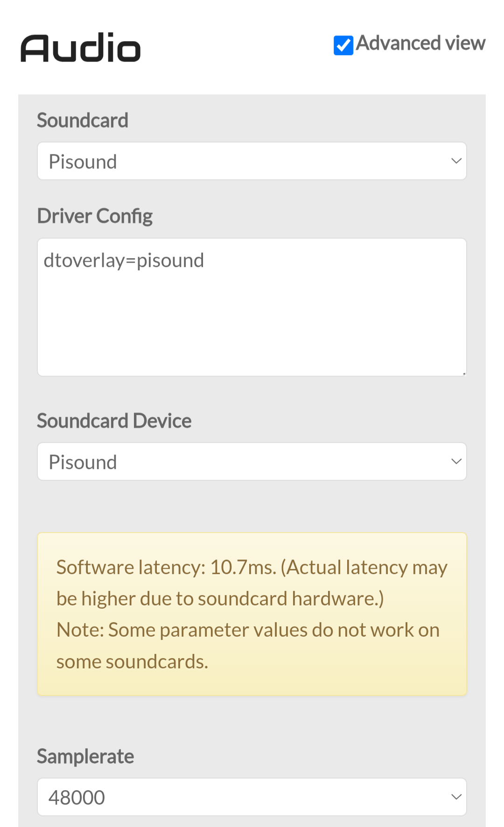This screenshot has height=827, width=504.
Task: Click the Driver Config field label
Action: (95, 216)
